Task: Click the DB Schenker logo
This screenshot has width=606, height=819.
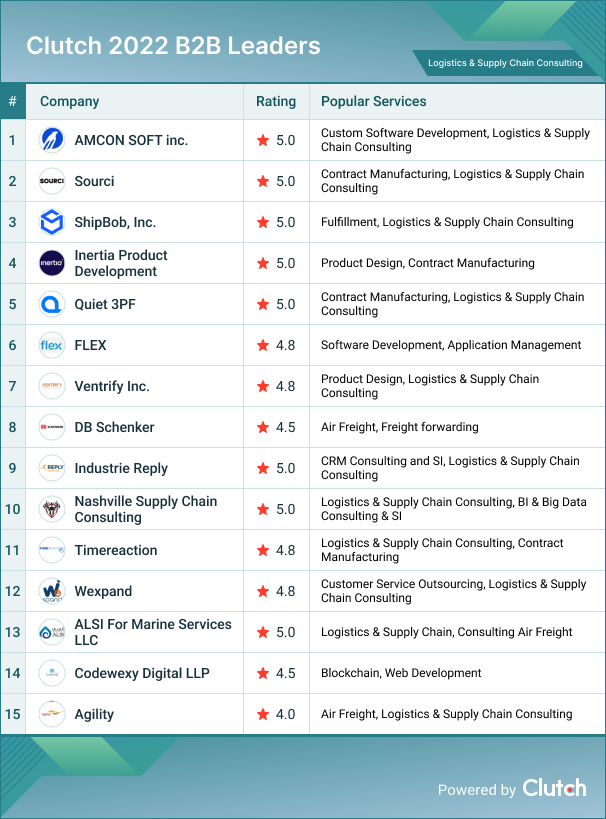Action: pyautogui.click(x=52, y=427)
